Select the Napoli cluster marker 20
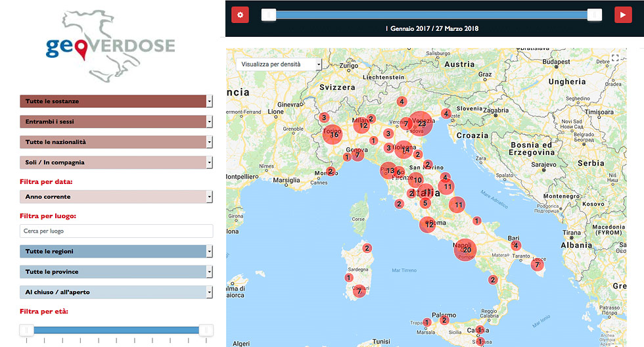Image resolution: width=644 pixels, height=347 pixels. [465, 250]
